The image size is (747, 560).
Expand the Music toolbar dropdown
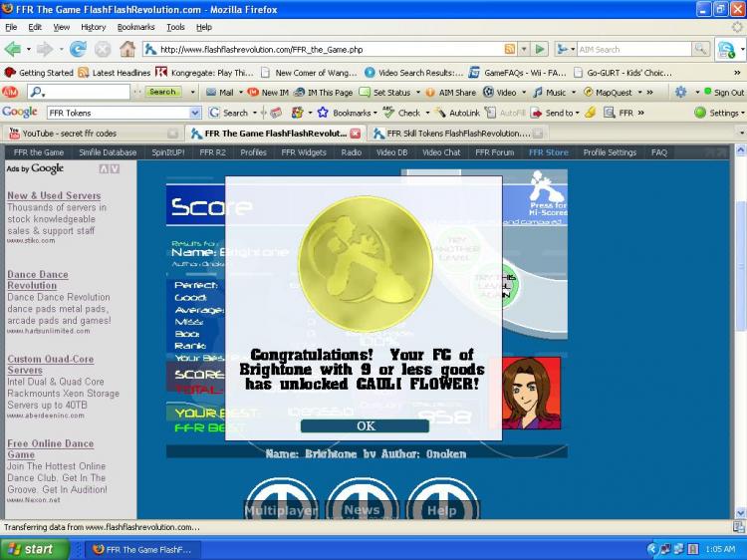coord(574,92)
